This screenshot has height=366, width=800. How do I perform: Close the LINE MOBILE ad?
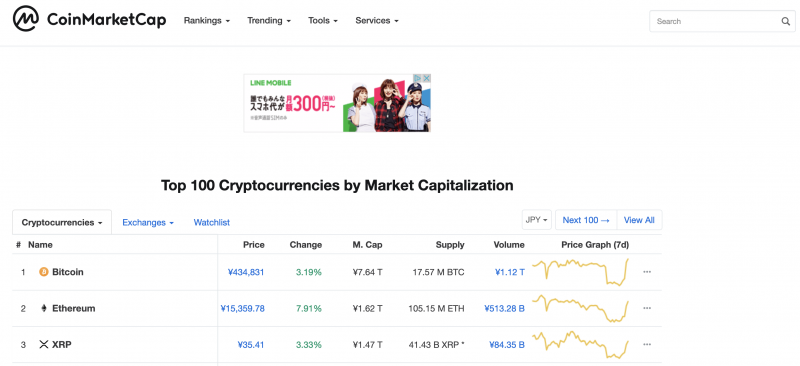click(427, 78)
